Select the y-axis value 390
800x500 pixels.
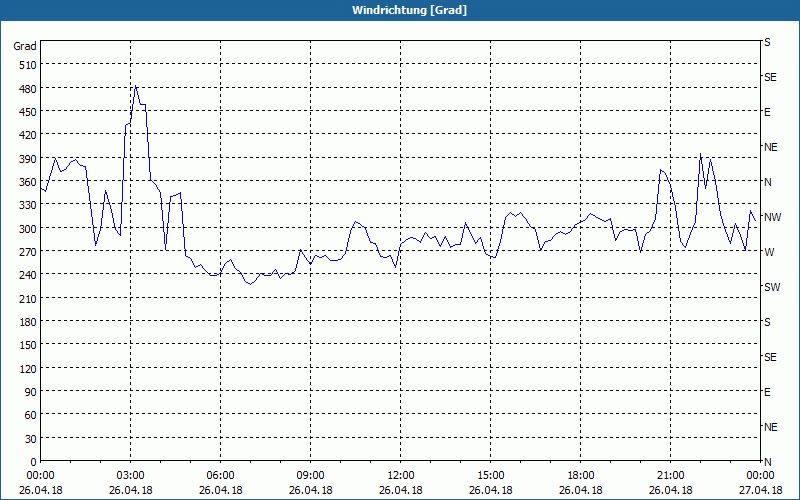point(28,159)
